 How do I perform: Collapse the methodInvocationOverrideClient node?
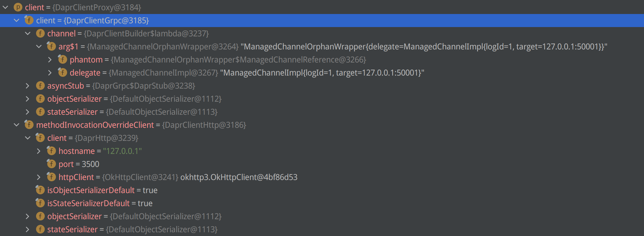pyautogui.click(x=16, y=125)
